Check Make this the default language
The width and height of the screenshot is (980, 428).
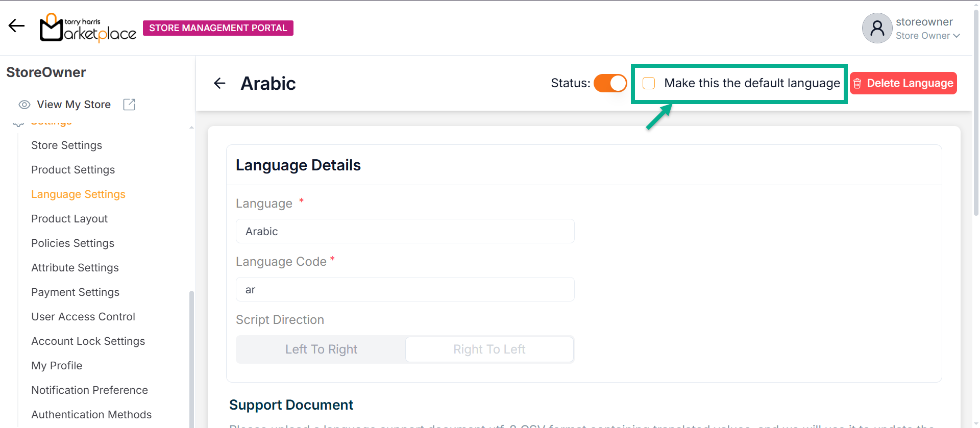(649, 83)
